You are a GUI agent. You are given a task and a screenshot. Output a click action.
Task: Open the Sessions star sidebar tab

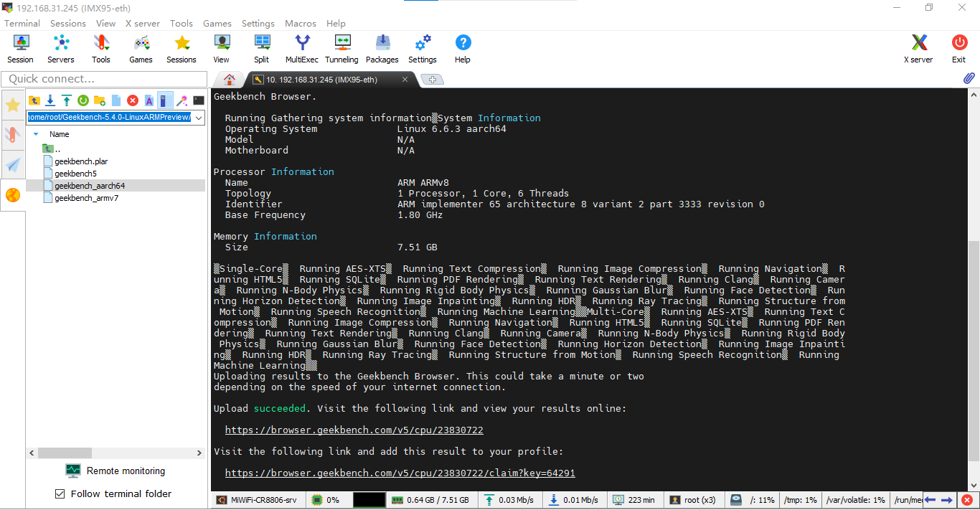pyautogui.click(x=13, y=105)
